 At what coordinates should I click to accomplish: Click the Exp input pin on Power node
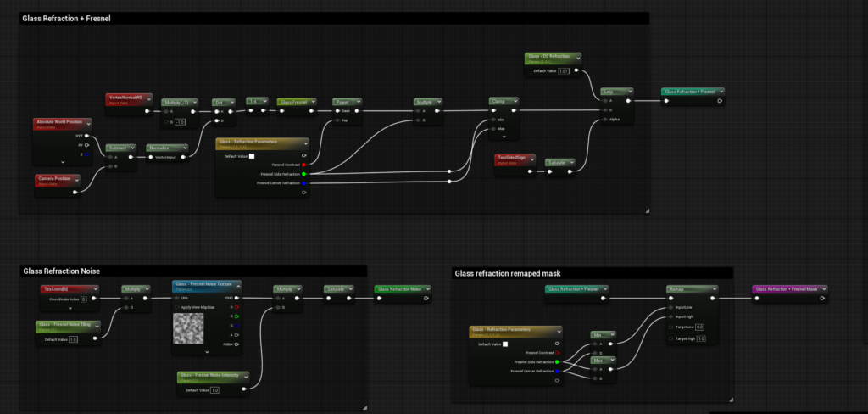click(x=337, y=120)
